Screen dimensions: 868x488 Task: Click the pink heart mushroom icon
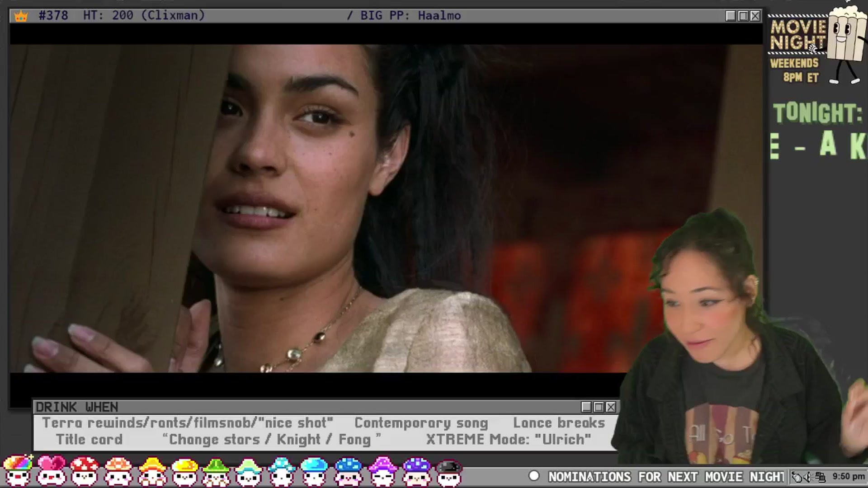51,471
